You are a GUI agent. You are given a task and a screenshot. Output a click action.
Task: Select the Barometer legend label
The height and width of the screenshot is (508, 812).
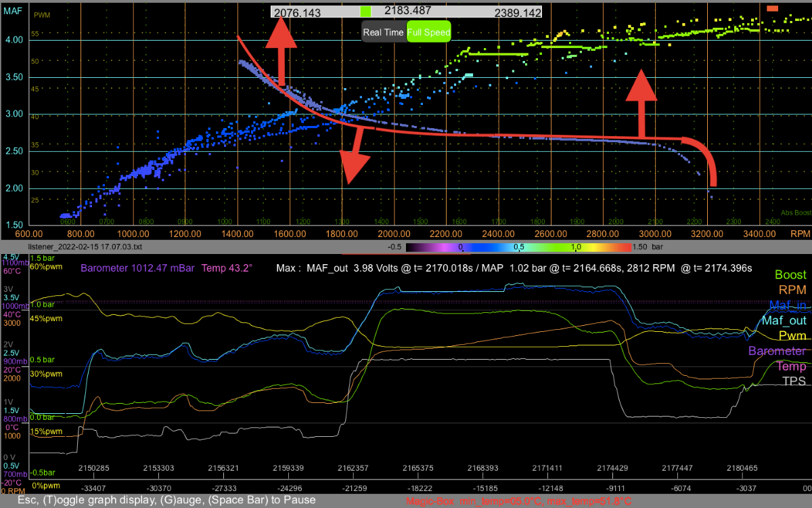777,351
